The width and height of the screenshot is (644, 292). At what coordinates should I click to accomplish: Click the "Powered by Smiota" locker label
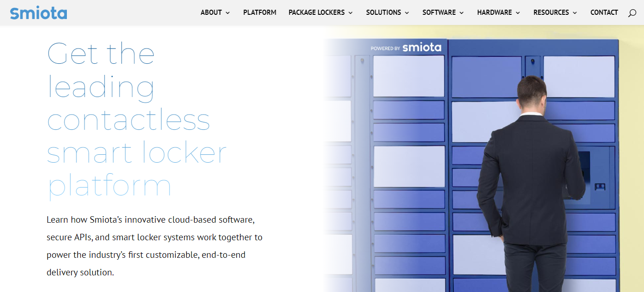coord(406,48)
